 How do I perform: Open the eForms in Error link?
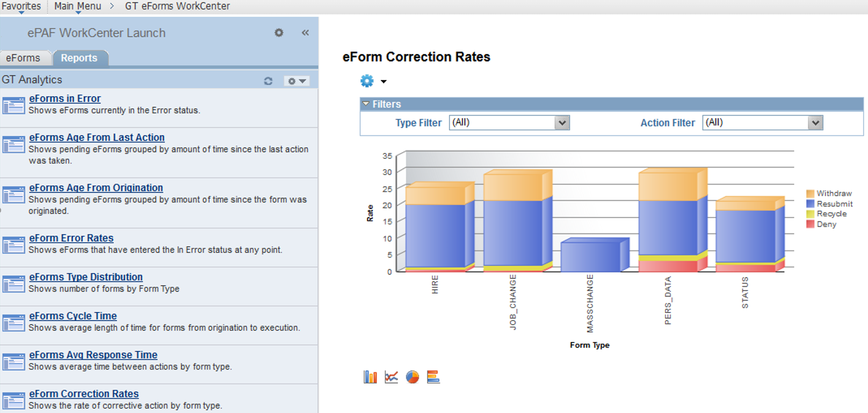tap(65, 99)
